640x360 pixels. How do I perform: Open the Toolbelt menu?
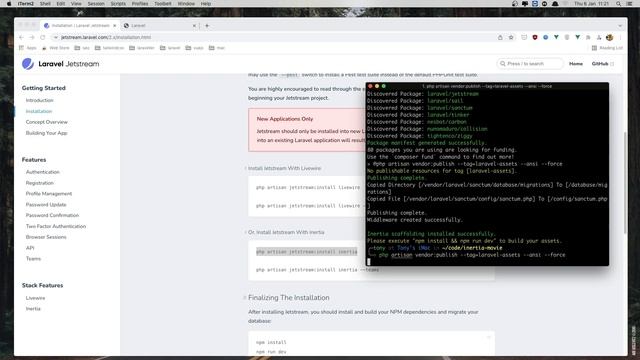click(162, 4)
